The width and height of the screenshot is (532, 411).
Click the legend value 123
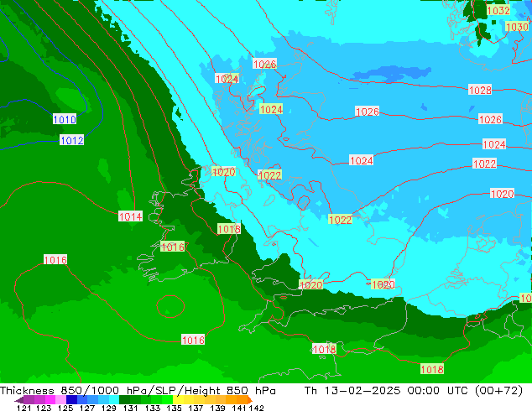pyautogui.click(x=44, y=408)
